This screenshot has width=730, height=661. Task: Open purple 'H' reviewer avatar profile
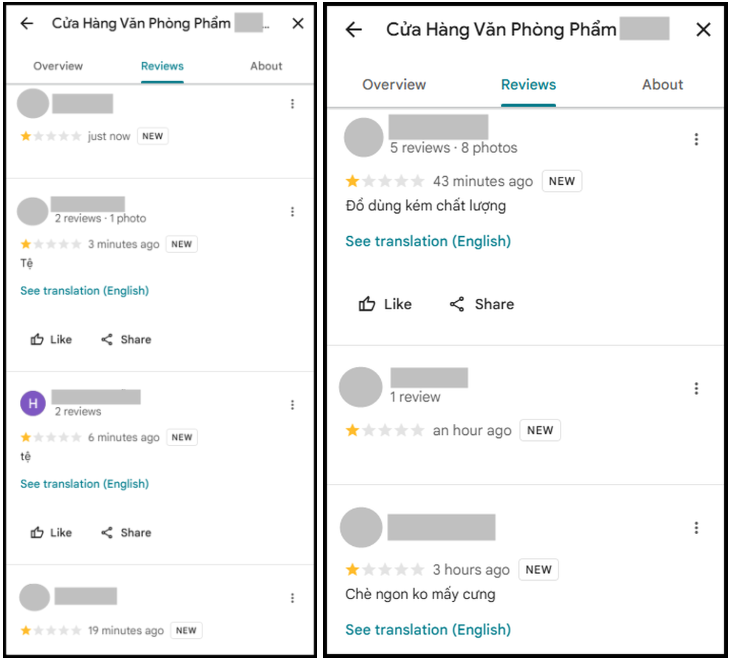click(33, 404)
